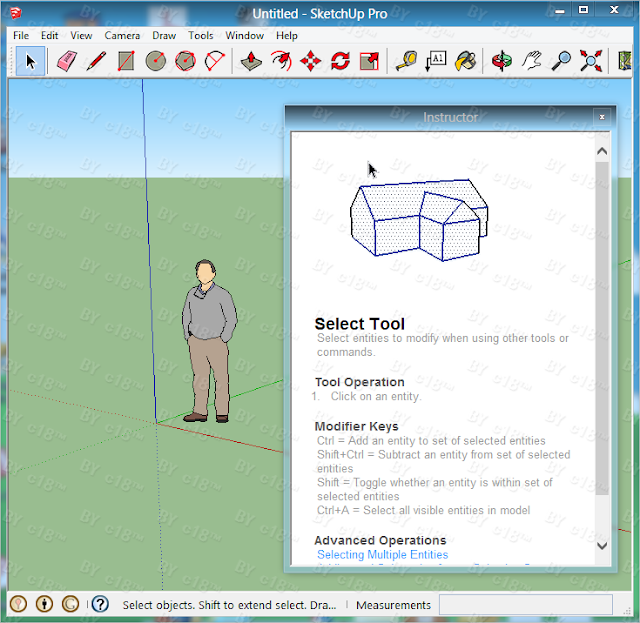Activate the Rectangle tool
The height and width of the screenshot is (623, 640).
pos(126,61)
